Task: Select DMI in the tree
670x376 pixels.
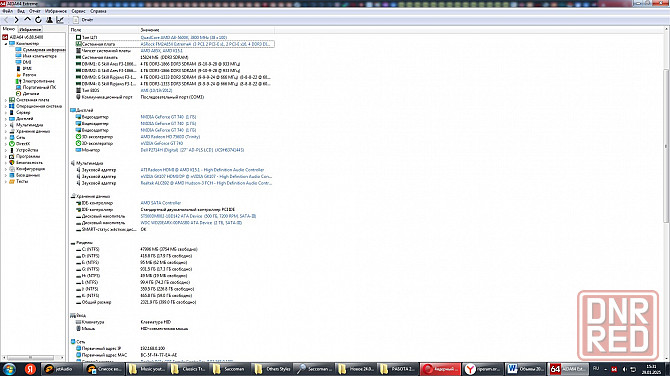Action: coord(24,62)
